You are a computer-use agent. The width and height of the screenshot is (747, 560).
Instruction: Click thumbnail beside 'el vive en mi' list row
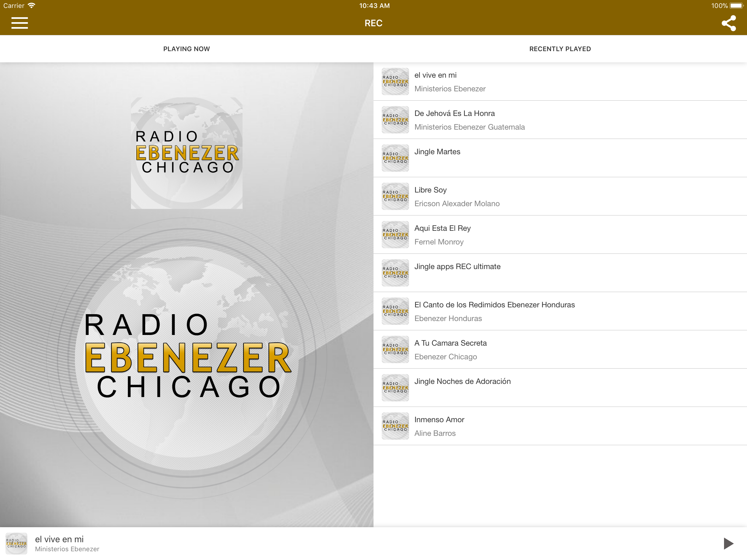[x=395, y=81]
